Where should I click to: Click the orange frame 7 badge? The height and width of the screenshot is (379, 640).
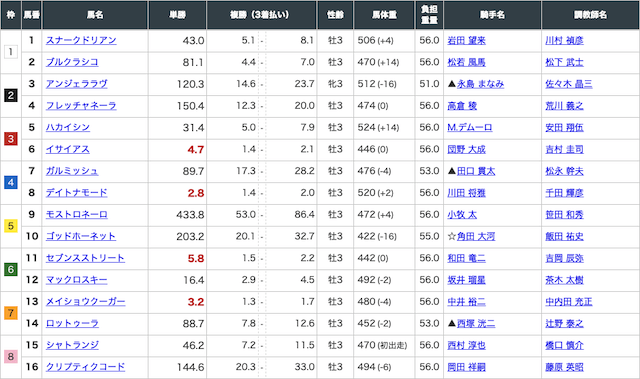click(x=11, y=313)
